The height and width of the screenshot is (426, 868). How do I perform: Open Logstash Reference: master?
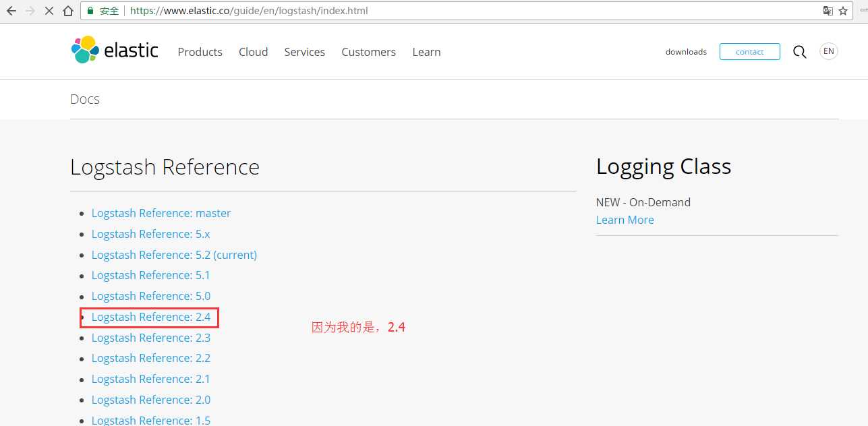pyautogui.click(x=161, y=213)
